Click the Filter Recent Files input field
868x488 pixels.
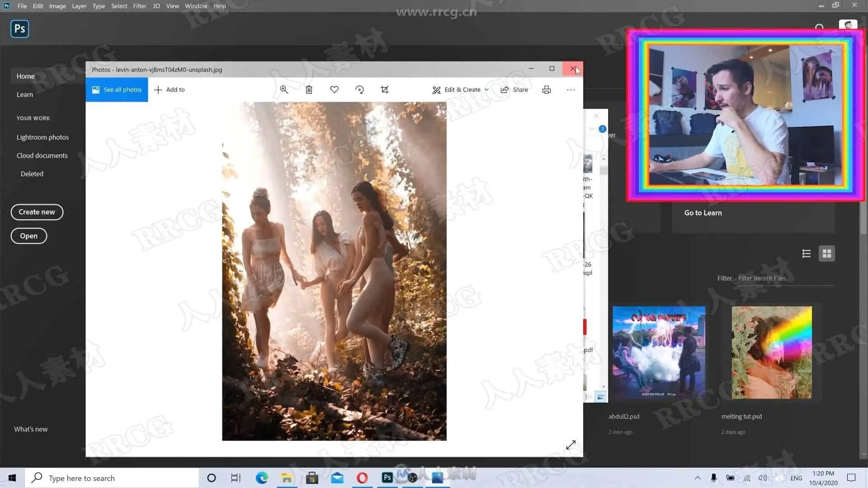click(786, 278)
